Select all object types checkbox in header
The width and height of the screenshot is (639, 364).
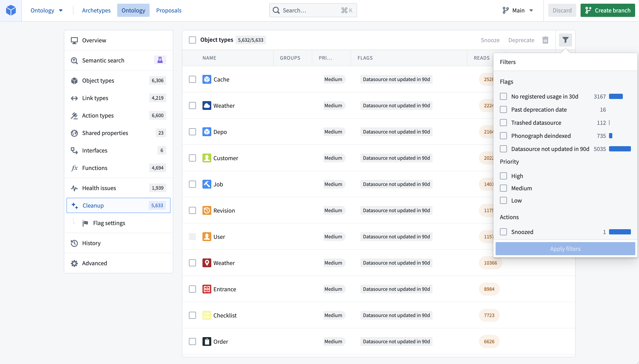coord(192,40)
